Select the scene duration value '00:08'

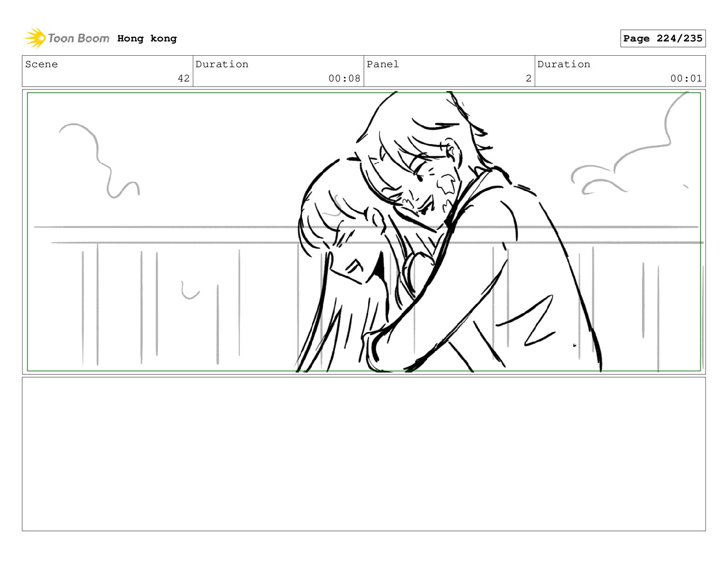(x=344, y=78)
